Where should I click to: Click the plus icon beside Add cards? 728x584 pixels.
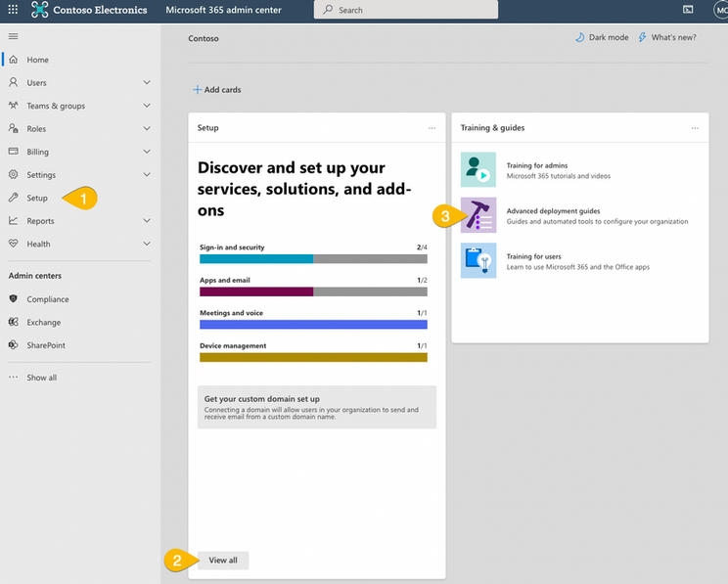[198, 90]
